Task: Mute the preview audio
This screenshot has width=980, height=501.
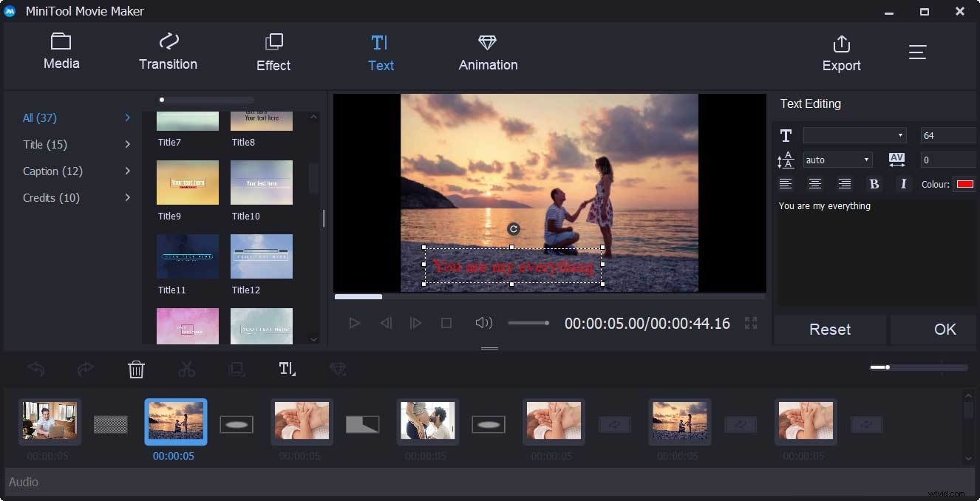Action: click(x=483, y=323)
